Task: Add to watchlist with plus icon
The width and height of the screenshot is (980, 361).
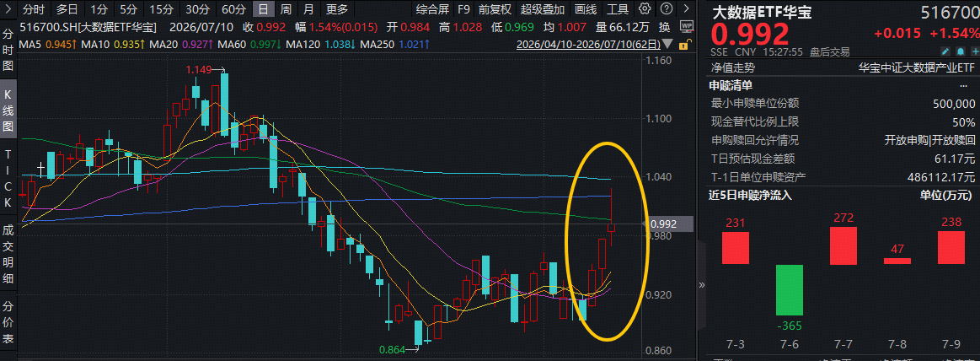Action: pyautogui.click(x=974, y=52)
